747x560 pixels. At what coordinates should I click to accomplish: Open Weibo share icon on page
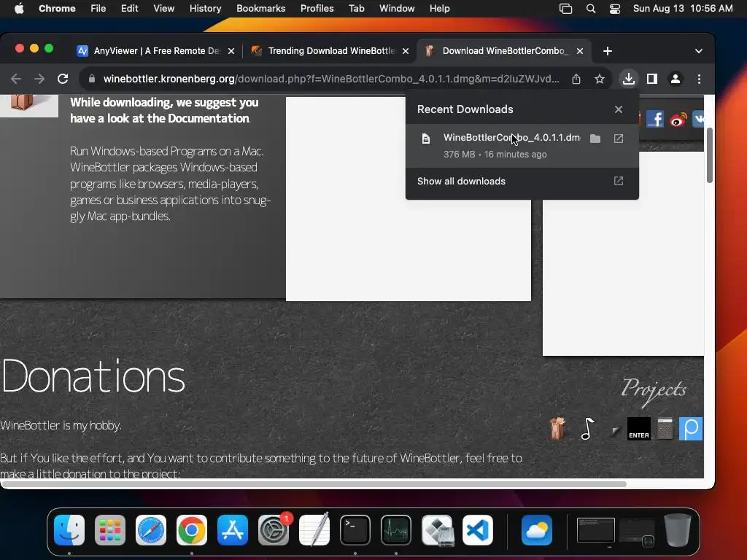(x=678, y=119)
